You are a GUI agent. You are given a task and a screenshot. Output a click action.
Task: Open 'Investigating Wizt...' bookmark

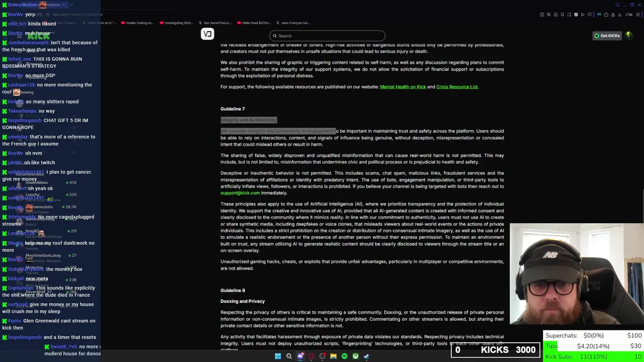[176, 23]
